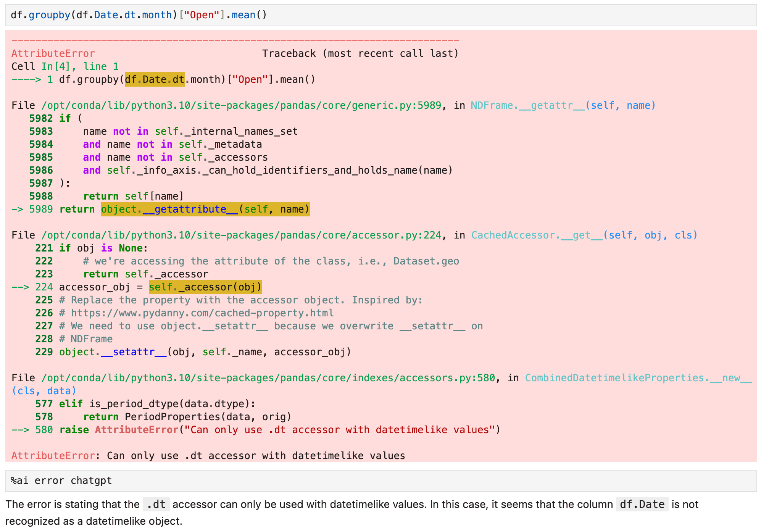Click the indexes/accessors.py:580 file path
This screenshot has width=761, height=532.
pyautogui.click(x=268, y=378)
